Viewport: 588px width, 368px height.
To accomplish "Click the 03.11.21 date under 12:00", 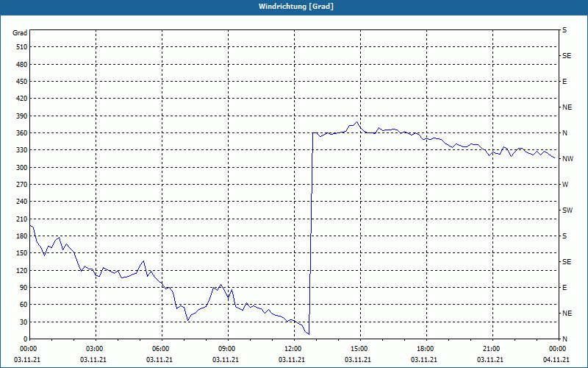I will tap(292, 360).
